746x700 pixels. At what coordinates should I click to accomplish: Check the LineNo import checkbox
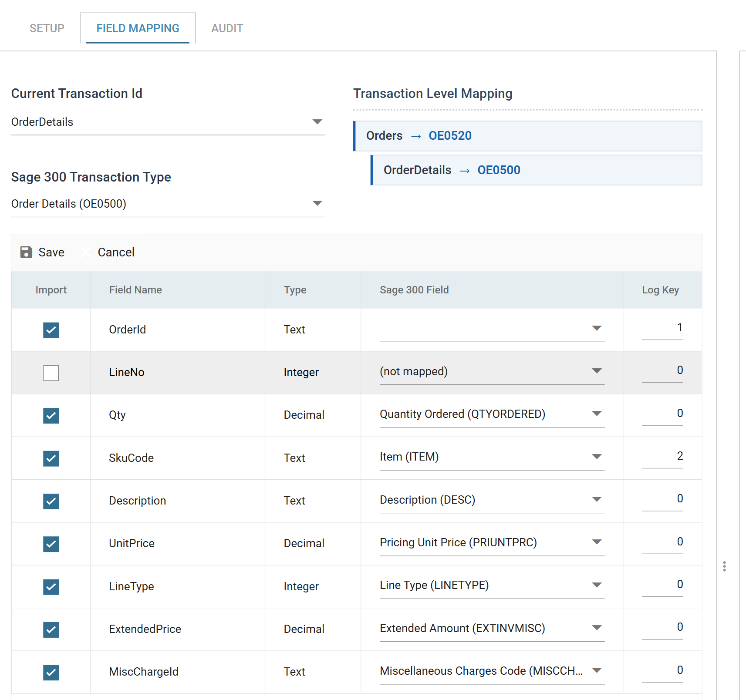coord(51,373)
